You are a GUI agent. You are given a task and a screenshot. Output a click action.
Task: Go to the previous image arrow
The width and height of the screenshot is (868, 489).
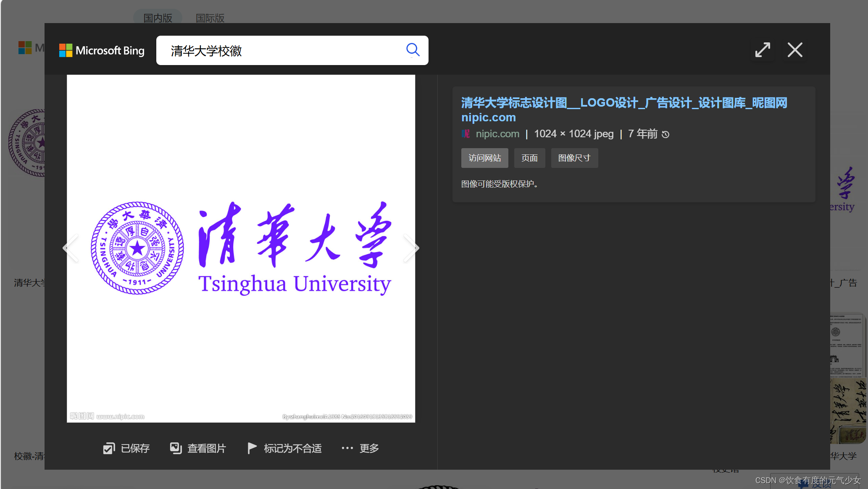point(71,248)
